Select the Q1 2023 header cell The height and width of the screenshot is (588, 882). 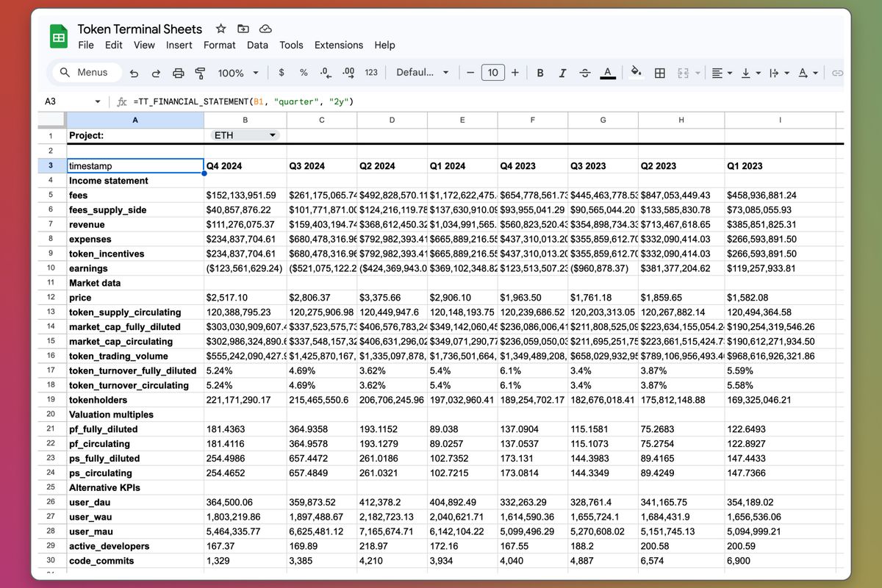pyautogui.click(x=780, y=166)
